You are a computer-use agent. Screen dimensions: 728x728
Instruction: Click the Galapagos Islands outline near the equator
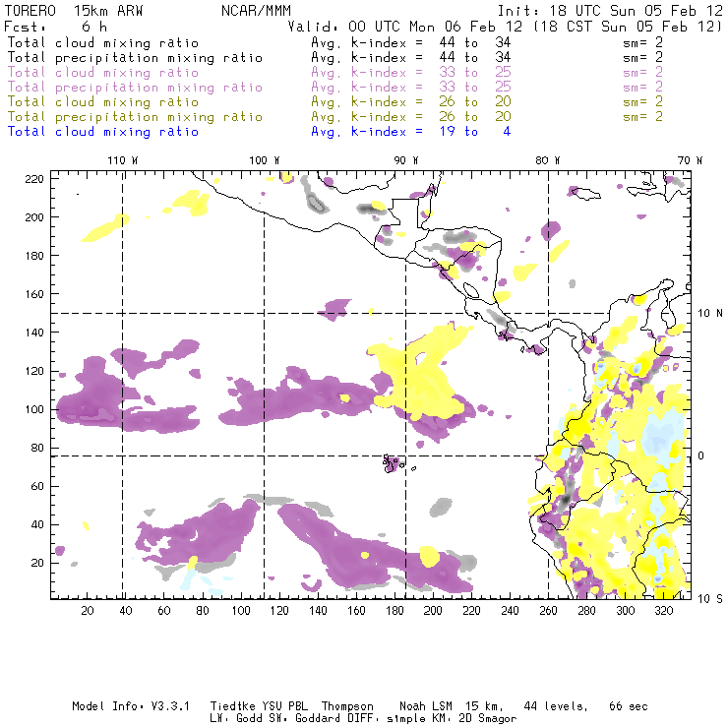pyautogui.click(x=393, y=463)
